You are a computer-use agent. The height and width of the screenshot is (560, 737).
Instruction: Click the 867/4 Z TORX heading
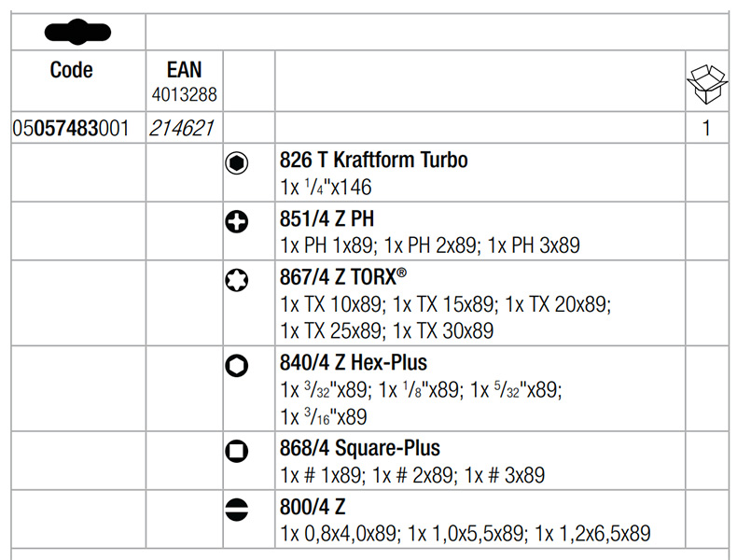click(343, 276)
